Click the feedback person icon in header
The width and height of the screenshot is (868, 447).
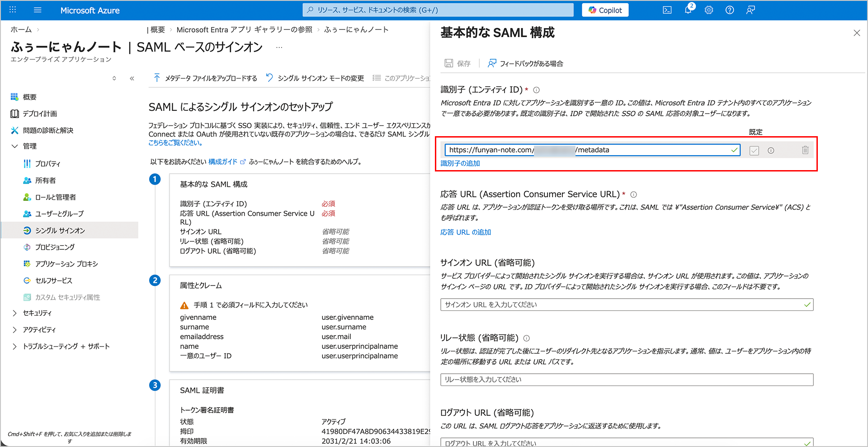(750, 10)
